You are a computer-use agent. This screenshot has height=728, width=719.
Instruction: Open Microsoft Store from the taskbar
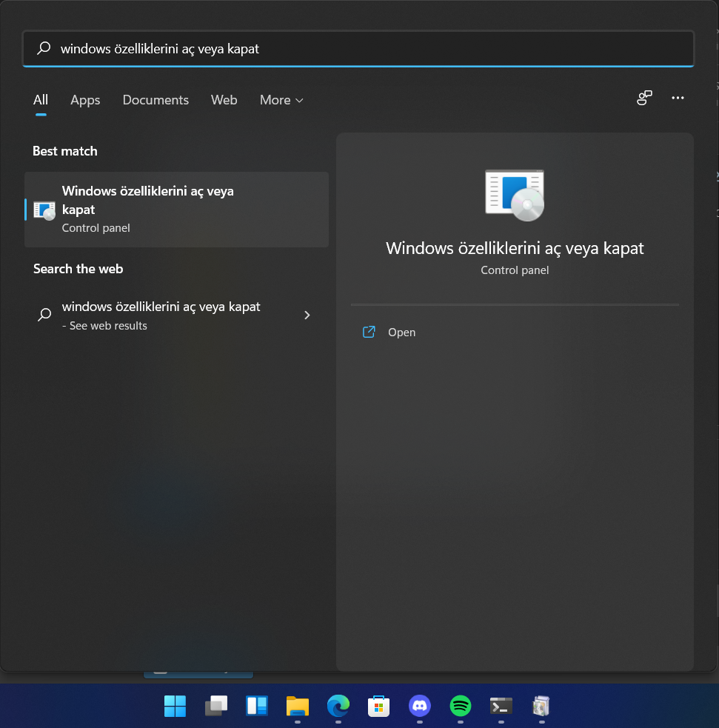pyautogui.click(x=379, y=707)
